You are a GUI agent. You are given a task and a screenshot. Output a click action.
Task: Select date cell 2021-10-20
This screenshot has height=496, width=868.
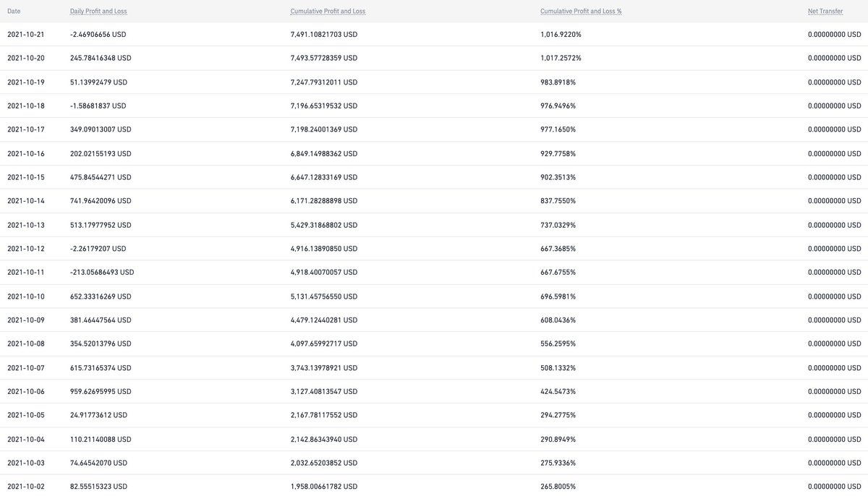(26, 58)
